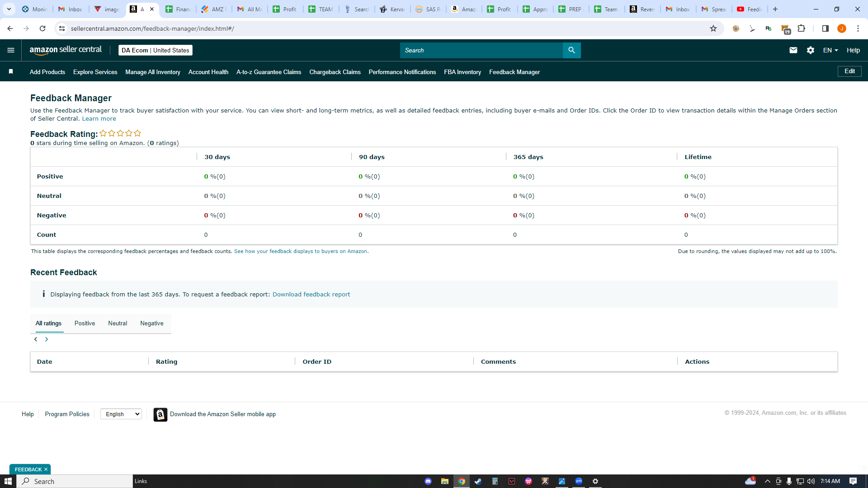Screen dimensions: 868x488
Task: View site information icon in address bar
Action: [x=62, y=28]
